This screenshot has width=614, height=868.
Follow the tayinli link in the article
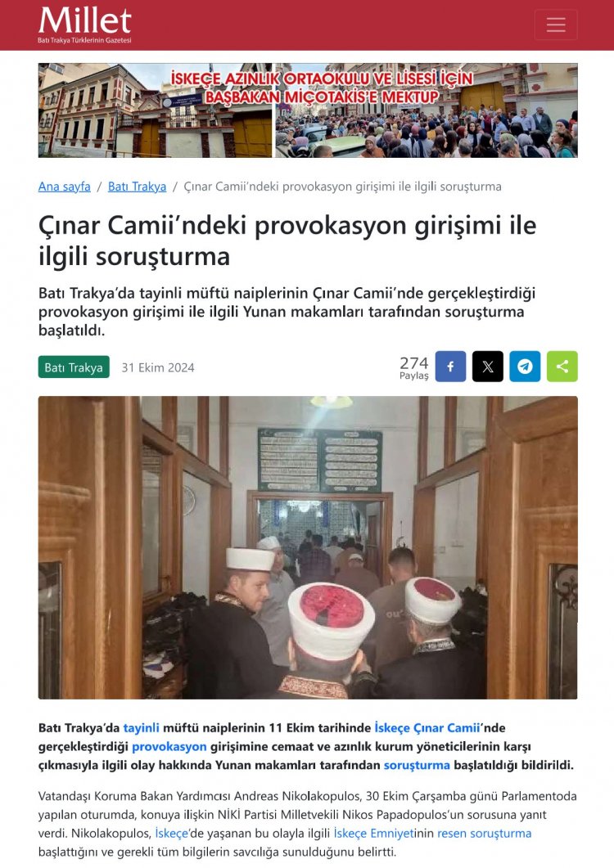point(142,728)
